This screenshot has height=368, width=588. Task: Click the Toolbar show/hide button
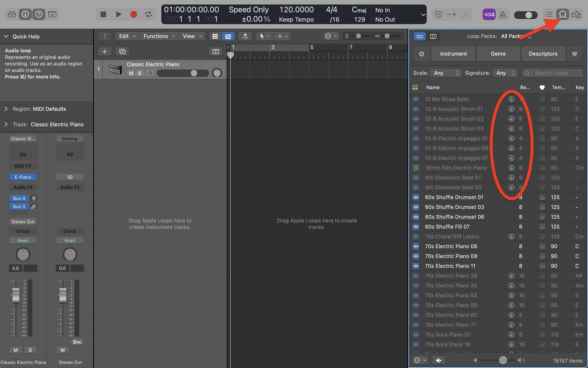(52, 14)
